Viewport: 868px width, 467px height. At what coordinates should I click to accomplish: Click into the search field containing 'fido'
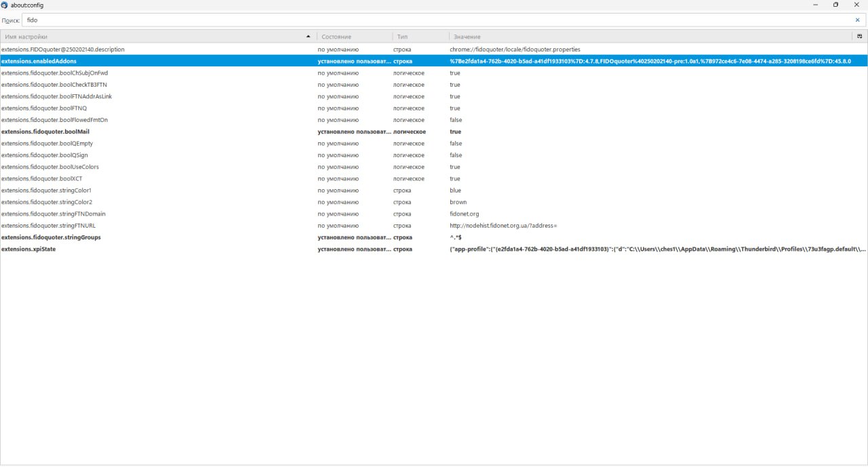point(434,20)
